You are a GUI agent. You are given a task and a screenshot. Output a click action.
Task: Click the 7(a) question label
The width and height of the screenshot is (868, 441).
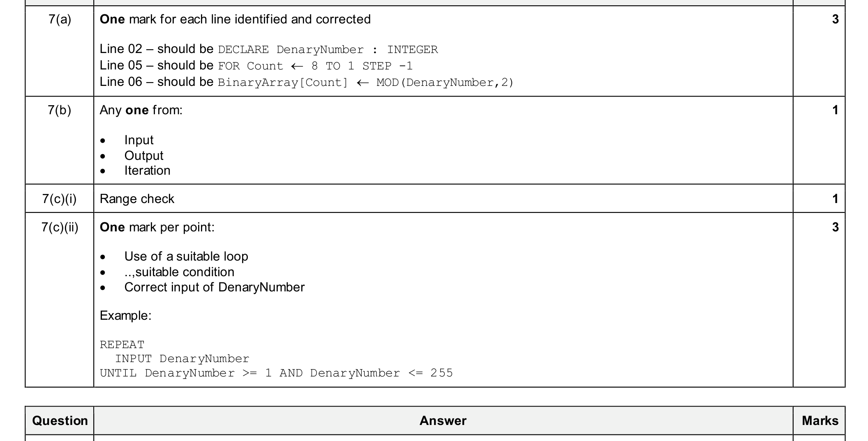point(60,19)
